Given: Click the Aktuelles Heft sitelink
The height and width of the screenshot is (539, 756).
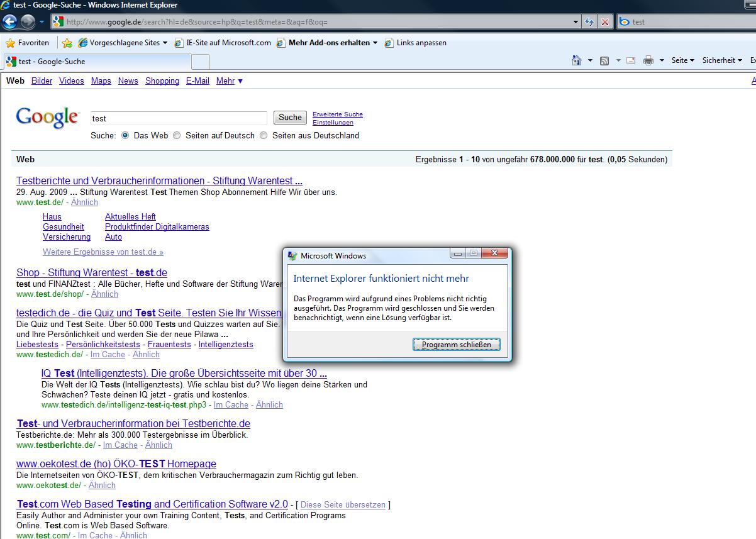Looking at the screenshot, I should 130,217.
